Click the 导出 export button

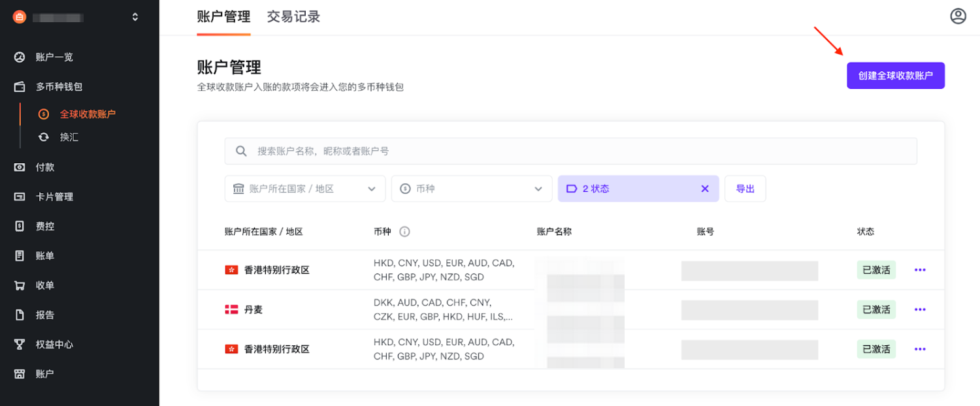click(745, 189)
